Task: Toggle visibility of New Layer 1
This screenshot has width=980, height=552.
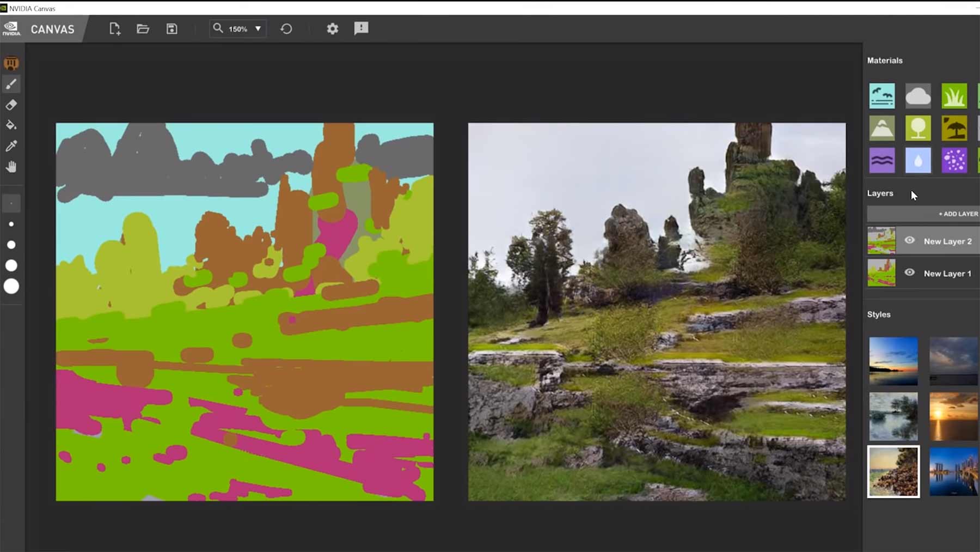Action: (x=909, y=272)
